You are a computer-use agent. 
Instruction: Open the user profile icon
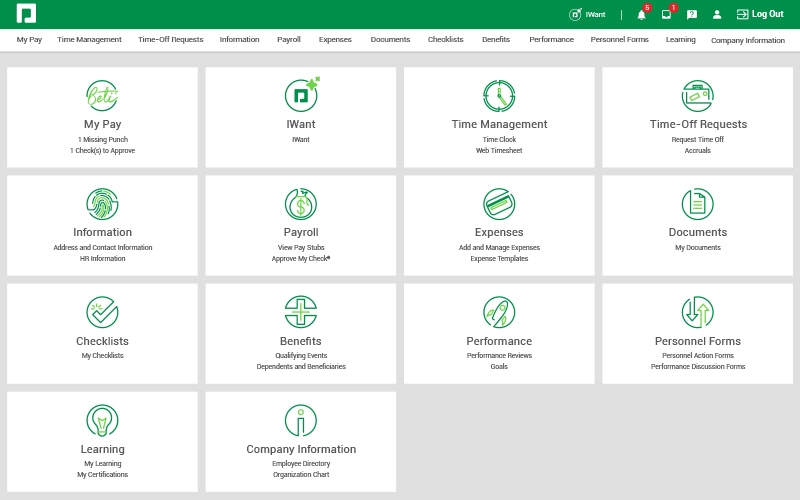(717, 15)
